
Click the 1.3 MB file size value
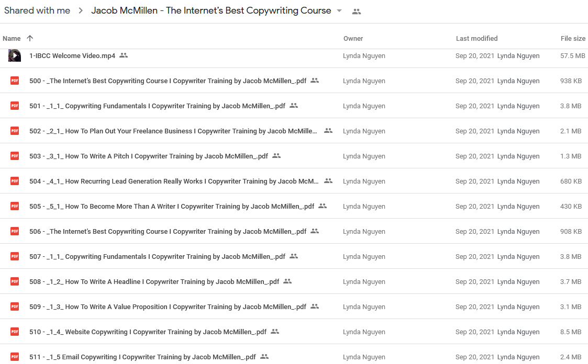coord(571,156)
